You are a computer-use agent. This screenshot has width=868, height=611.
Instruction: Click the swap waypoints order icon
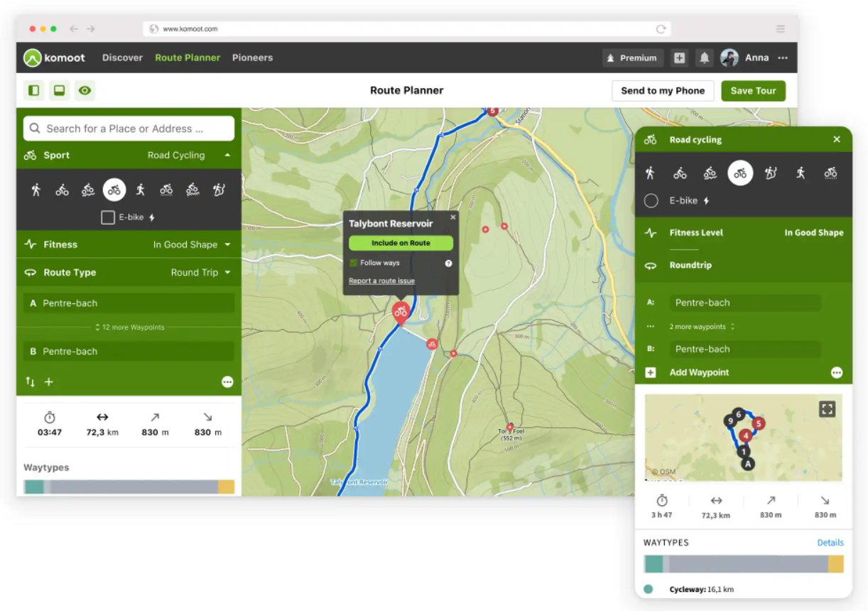pyautogui.click(x=30, y=382)
